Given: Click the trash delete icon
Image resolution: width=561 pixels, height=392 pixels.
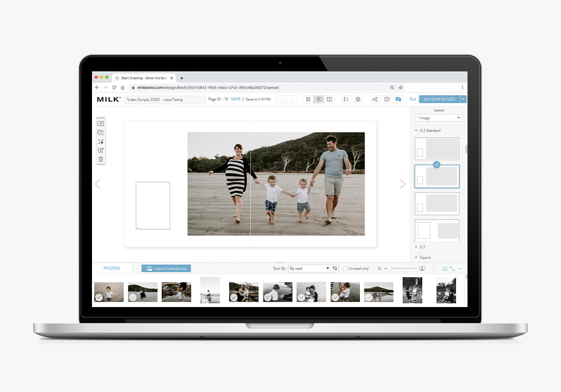Looking at the screenshot, I should coord(101,159).
